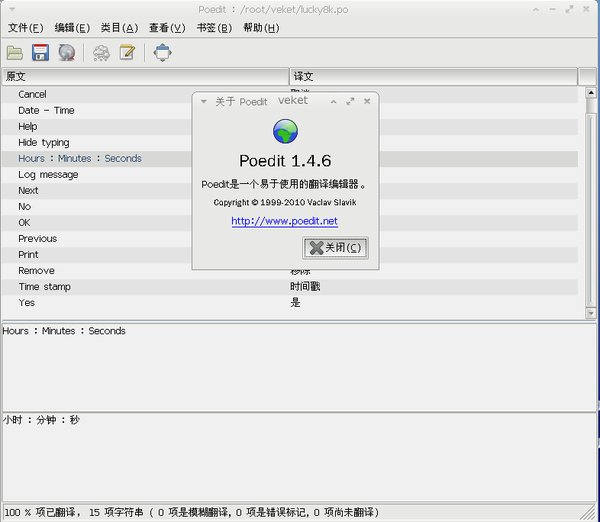Screen dimensions: 600x522
Task: Sort by the 原文 column header
Action: [145, 77]
